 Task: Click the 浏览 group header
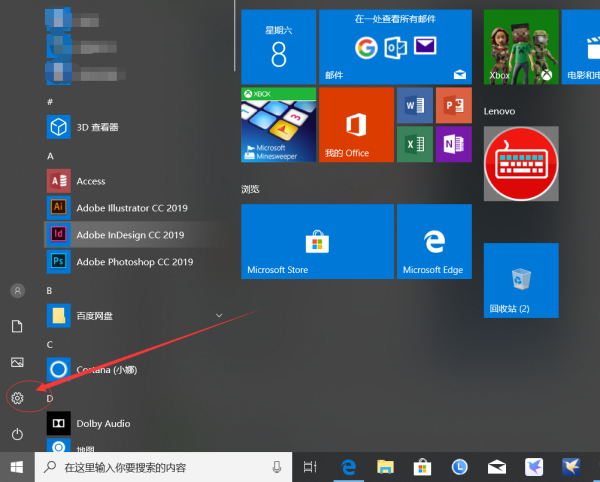[x=250, y=189]
